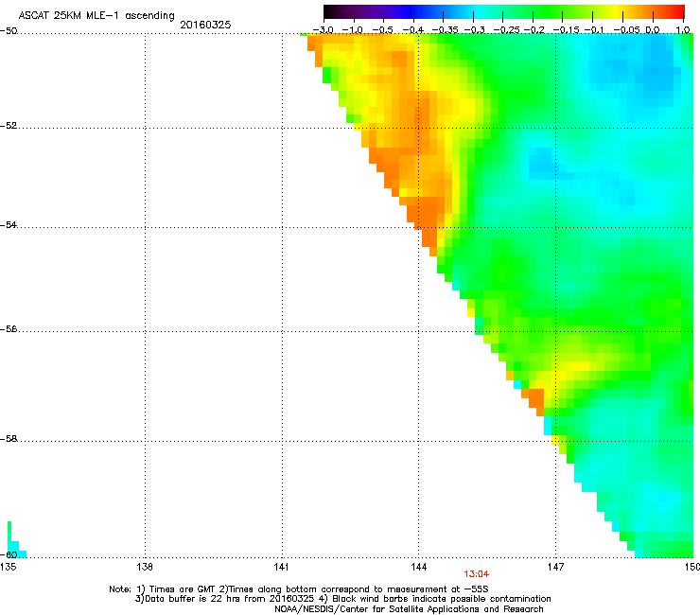Click the latitude axis label '-54'

(9, 224)
